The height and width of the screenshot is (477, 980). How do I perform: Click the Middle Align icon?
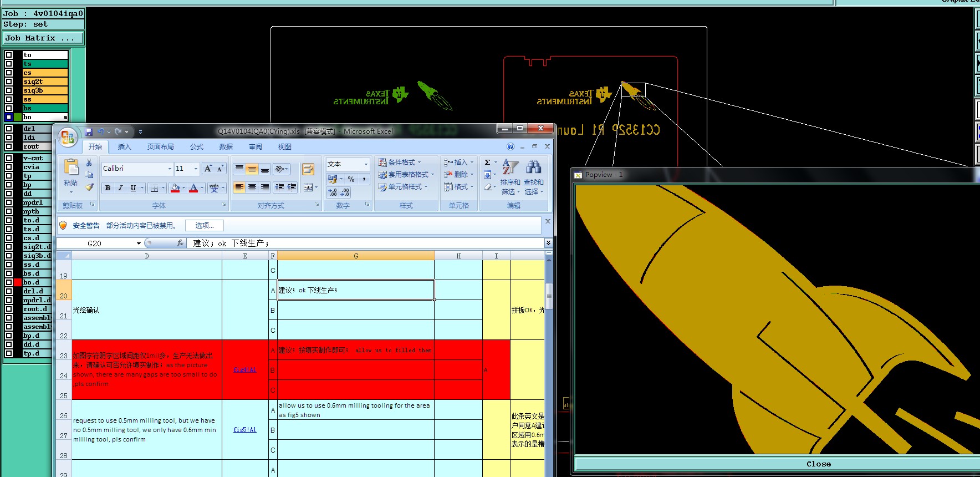point(252,169)
